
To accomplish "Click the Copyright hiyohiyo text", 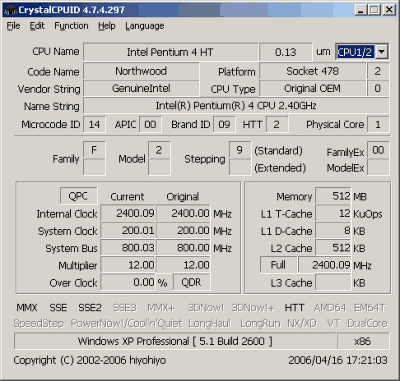I will click(x=90, y=360).
